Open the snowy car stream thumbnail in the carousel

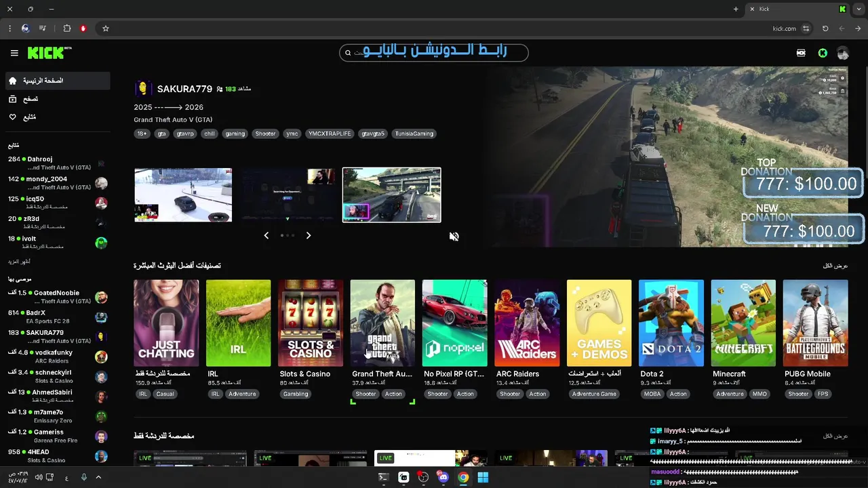pos(183,195)
